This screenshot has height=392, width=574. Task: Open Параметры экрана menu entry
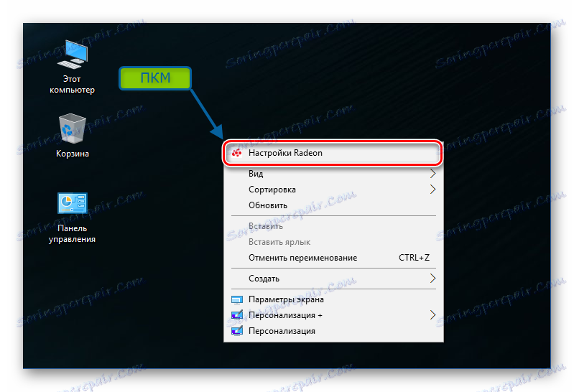coord(333,299)
